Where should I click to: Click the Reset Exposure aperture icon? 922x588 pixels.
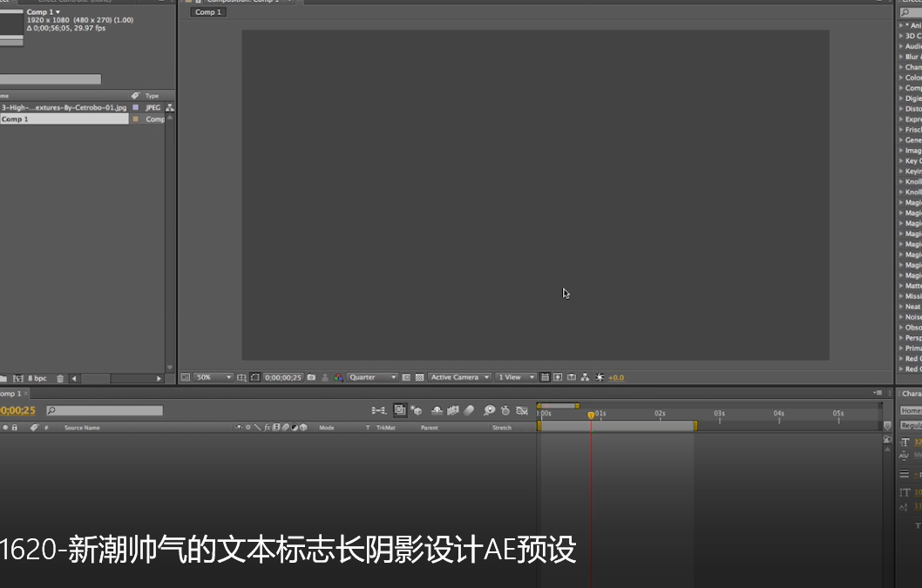pos(600,377)
